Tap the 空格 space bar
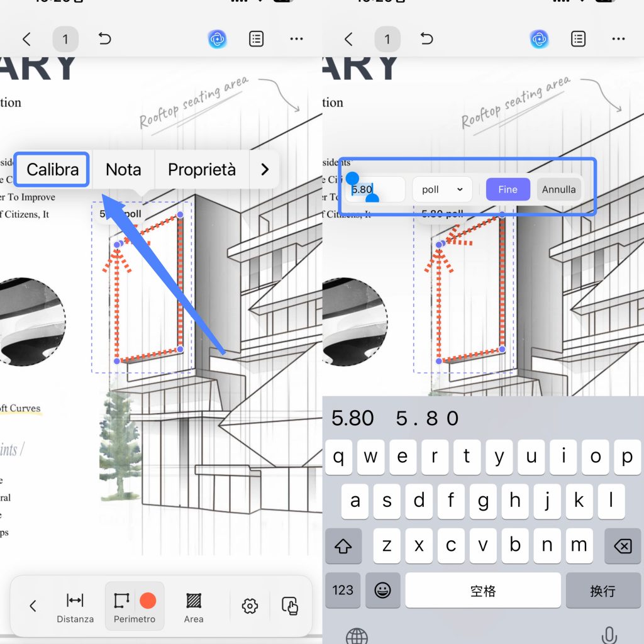Screen dimensions: 644x644 (483, 590)
